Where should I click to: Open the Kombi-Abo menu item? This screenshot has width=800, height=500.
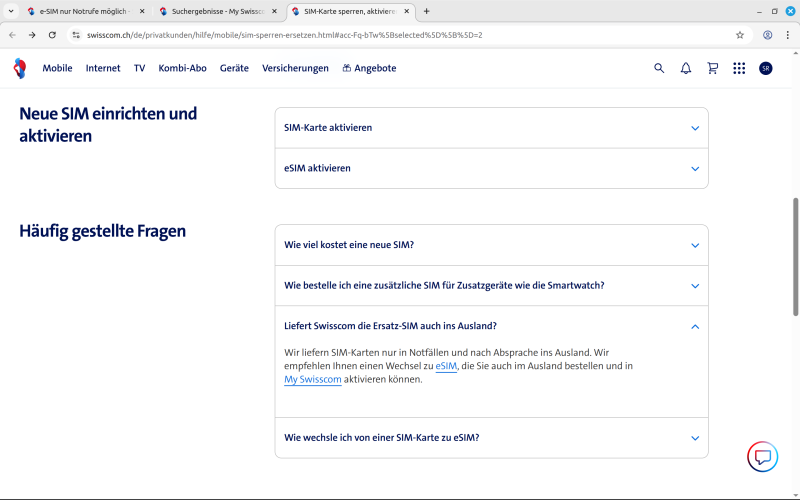(183, 68)
